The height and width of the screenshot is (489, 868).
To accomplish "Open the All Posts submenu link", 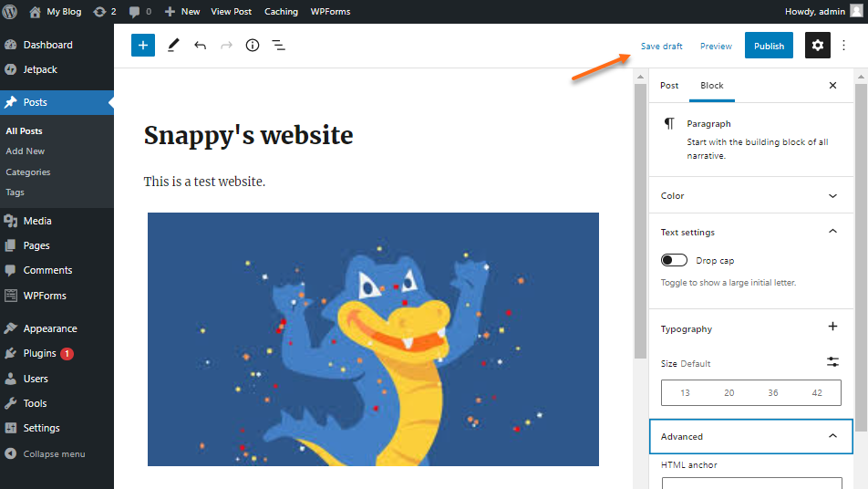I will click(24, 130).
